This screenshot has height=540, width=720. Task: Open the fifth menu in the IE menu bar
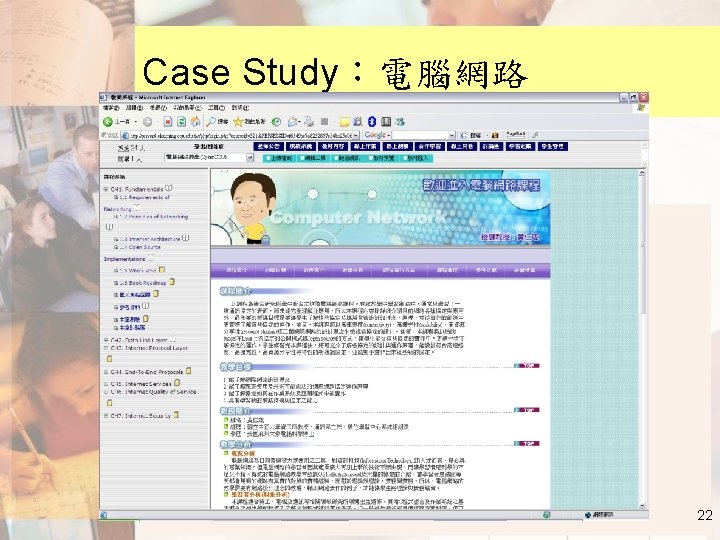tap(216, 108)
